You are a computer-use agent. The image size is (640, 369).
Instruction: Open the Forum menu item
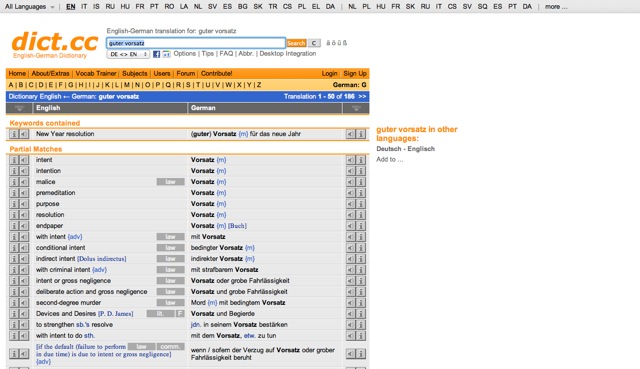[x=186, y=73]
